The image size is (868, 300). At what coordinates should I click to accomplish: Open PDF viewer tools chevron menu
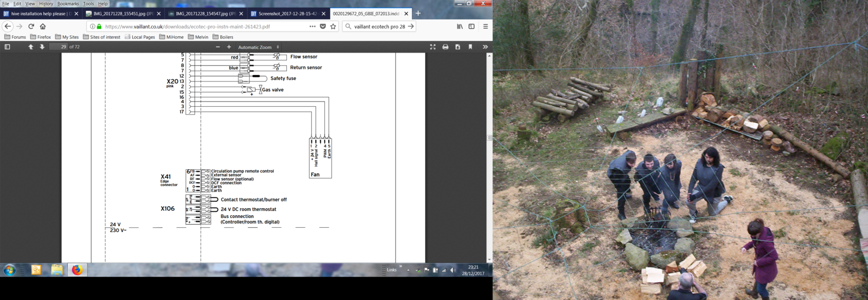pos(485,47)
